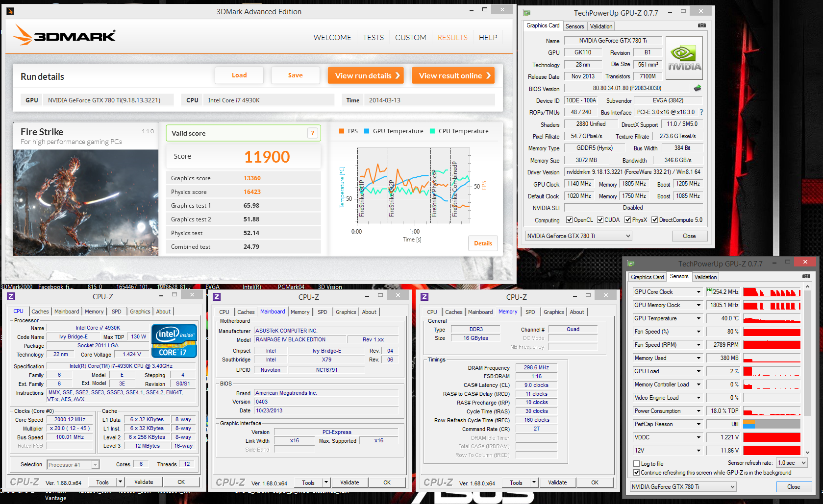Click the CPU-Z Z icon of the CPU window
823x504 pixels.
11,296
